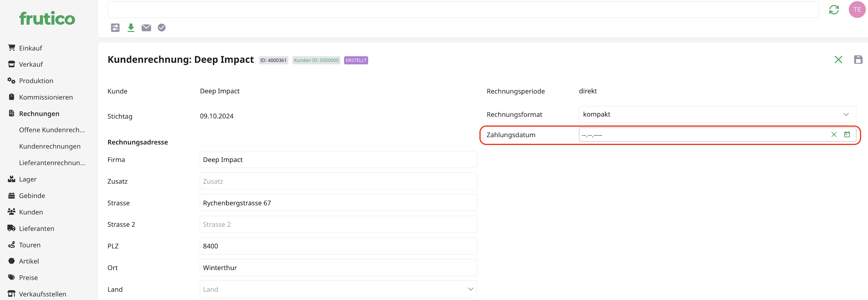Image resolution: width=868 pixels, height=300 pixels.
Task: Click the Artikel hexagon icon
Action: [x=12, y=261]
